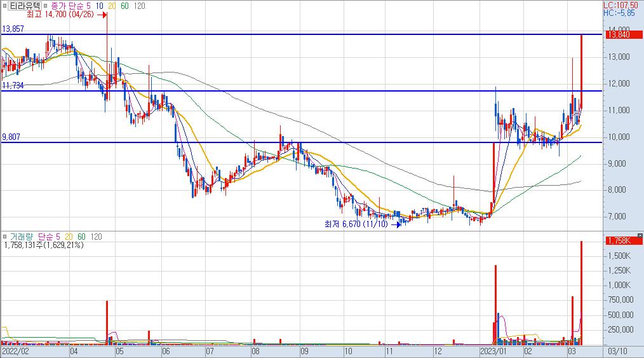Click the 2022/02 date on the time axis

pos(16,352)
